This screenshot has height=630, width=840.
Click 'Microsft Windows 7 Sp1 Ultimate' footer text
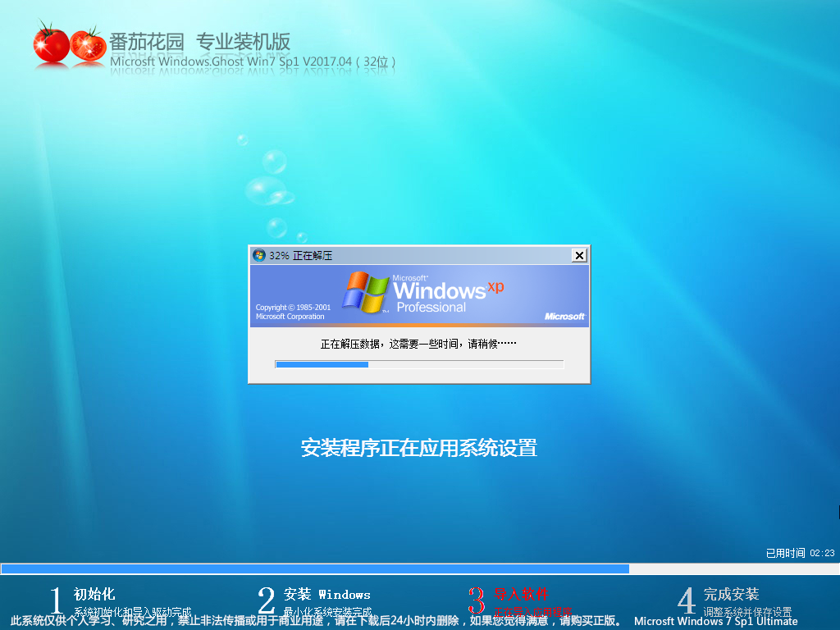[x=715, y=621]
